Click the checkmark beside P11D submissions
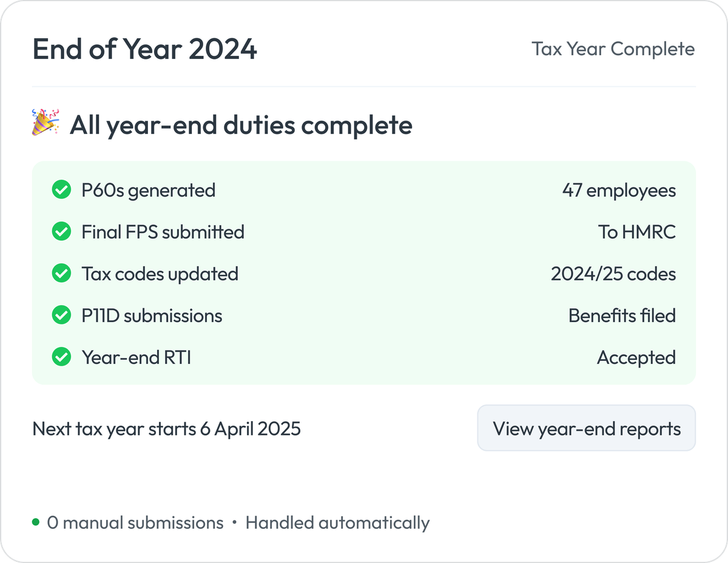728x563 pixels. click(61, 315)
